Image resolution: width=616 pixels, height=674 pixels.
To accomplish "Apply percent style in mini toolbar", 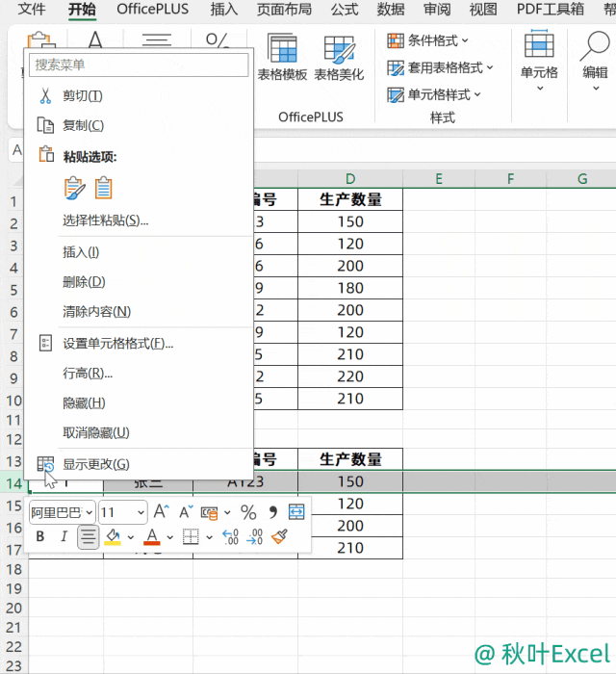I will click(248, 512).
